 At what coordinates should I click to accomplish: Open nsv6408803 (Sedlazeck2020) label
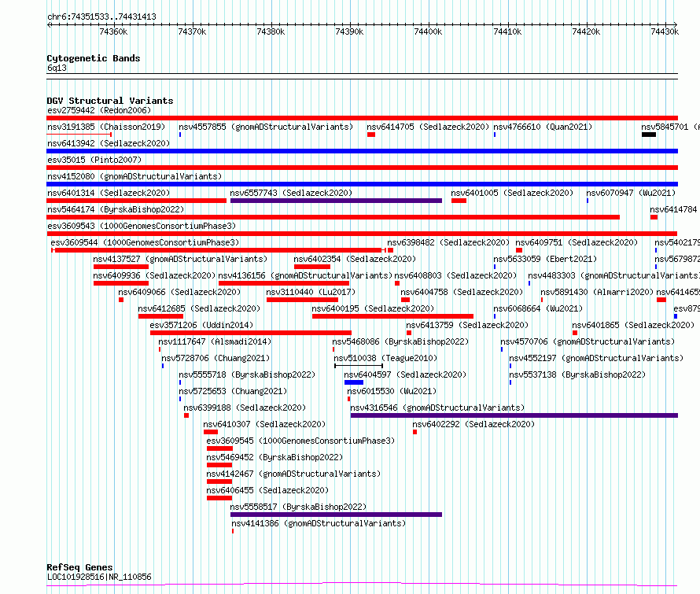point(455,275)
